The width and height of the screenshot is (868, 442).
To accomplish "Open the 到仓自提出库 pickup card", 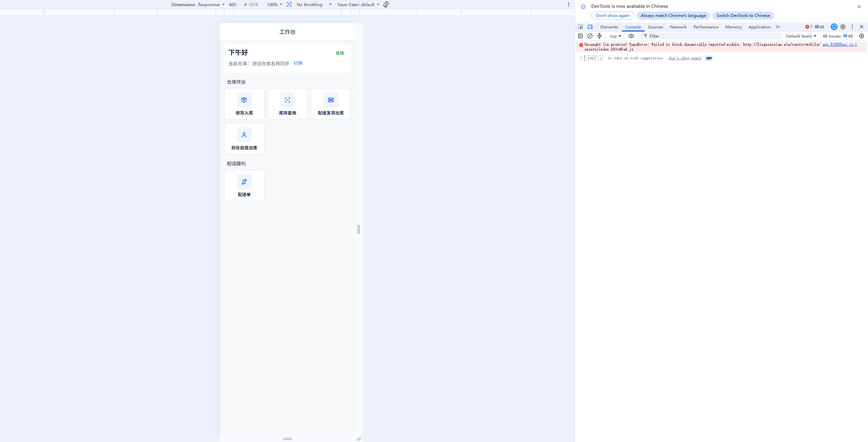I will (244, 139).
